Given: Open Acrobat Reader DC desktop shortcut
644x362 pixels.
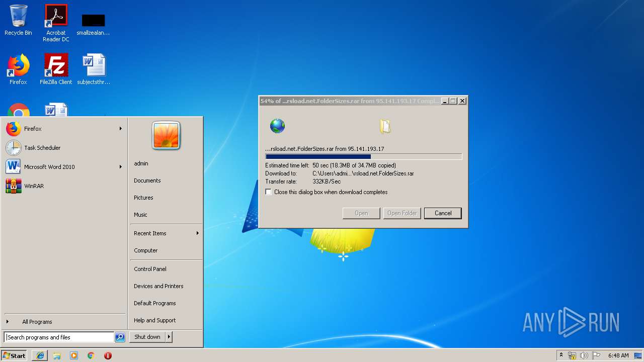Looking at the screenshot, I should 56,23.
